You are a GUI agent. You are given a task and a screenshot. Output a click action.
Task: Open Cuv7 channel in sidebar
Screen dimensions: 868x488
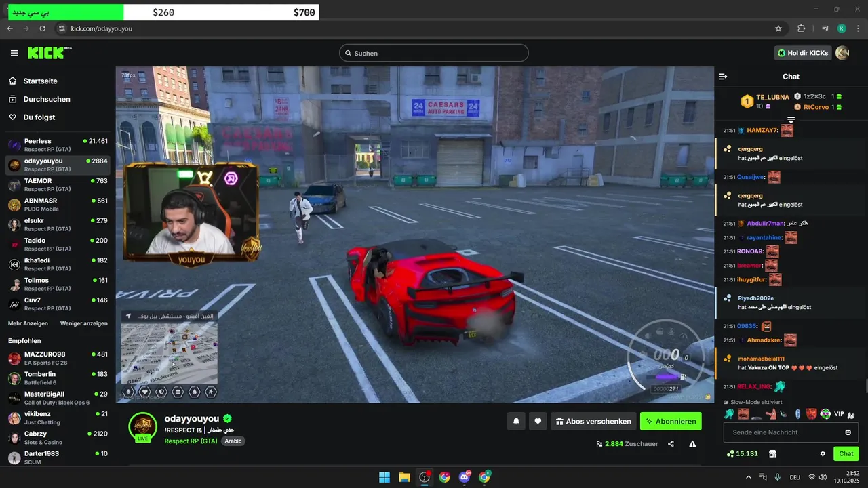(58, 304)
